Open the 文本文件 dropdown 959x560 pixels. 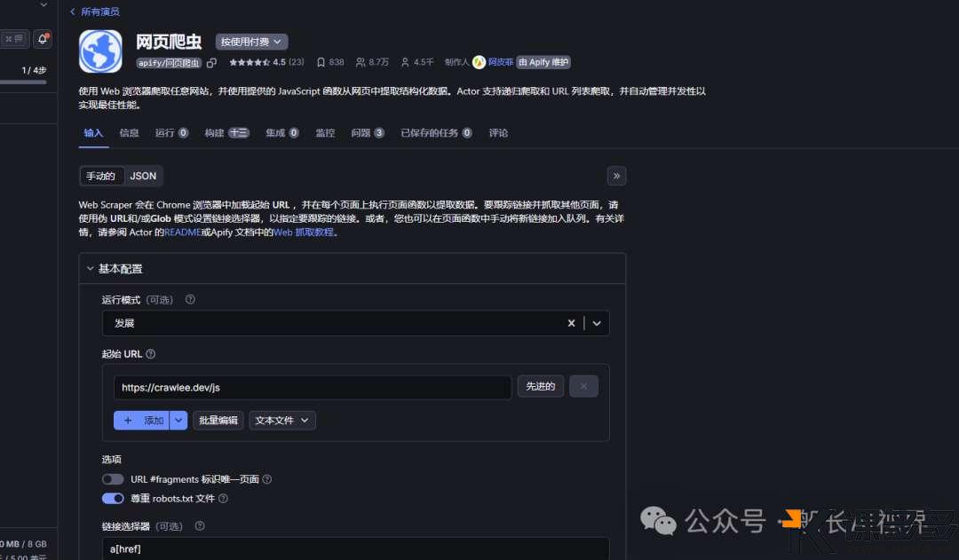click(281, 420)
